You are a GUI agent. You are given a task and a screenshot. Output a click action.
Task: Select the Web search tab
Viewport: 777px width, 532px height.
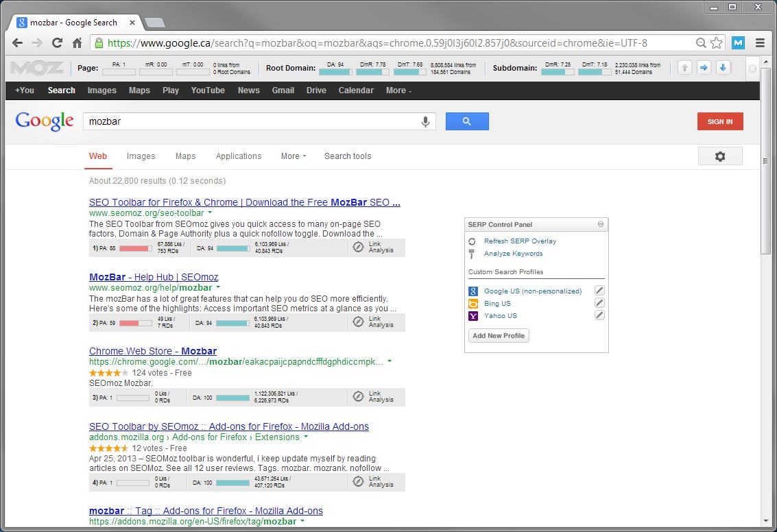98,156
